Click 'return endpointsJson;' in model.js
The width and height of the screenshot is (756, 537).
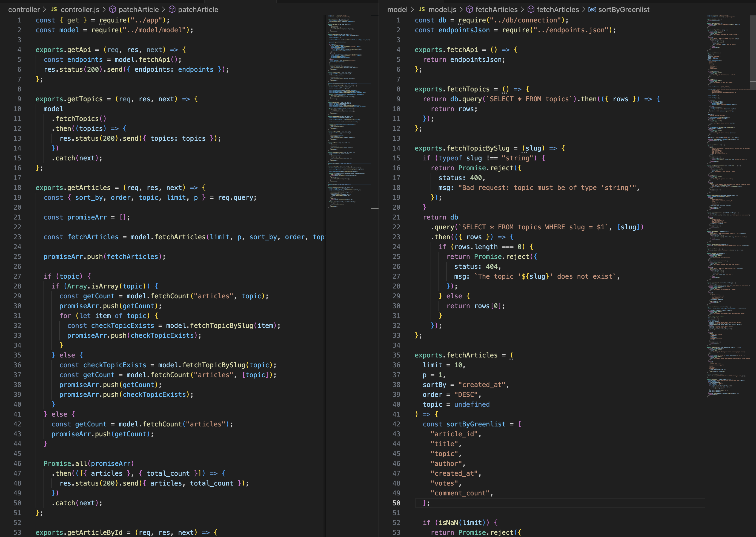point(464,59)
